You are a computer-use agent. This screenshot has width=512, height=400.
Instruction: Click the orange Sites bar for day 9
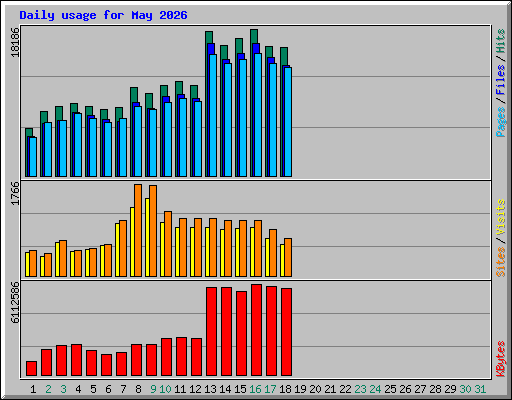(153, 231)
